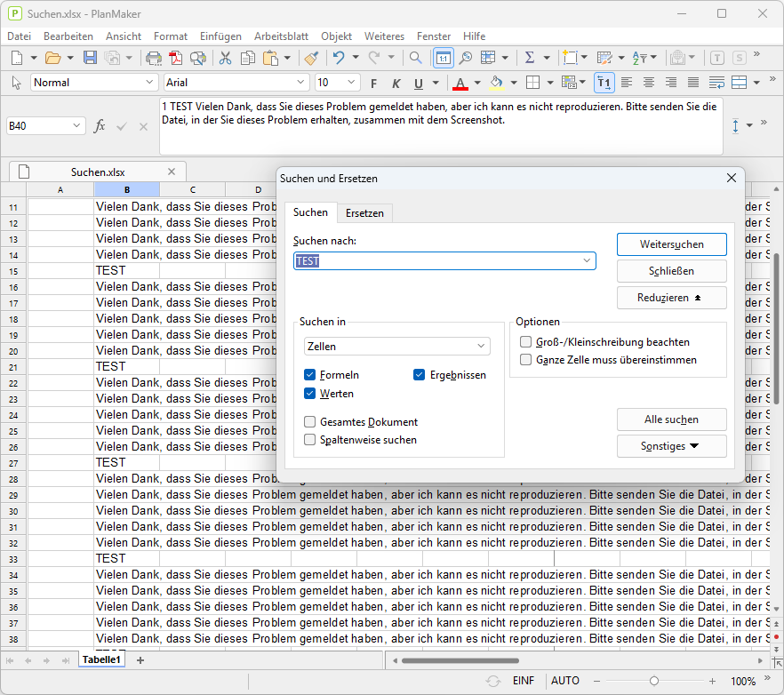Click the horizontal scrollbar thumb
The image size is (784, 695).
click(x=460, y=660)
